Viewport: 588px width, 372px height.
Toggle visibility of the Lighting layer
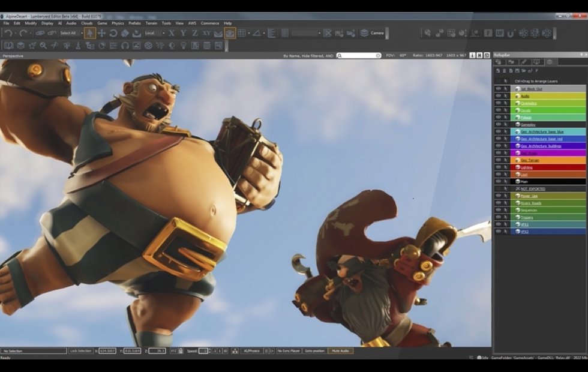tap(498, 167)
